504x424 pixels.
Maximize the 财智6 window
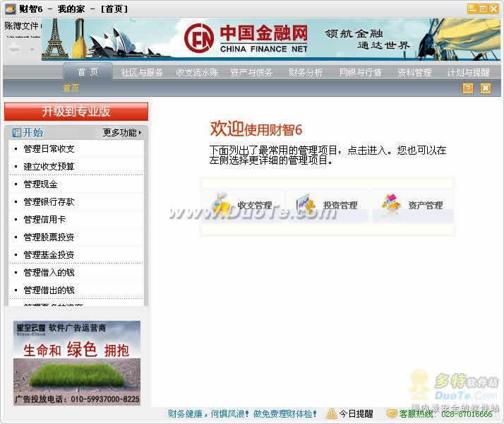(x=482, y=8)
